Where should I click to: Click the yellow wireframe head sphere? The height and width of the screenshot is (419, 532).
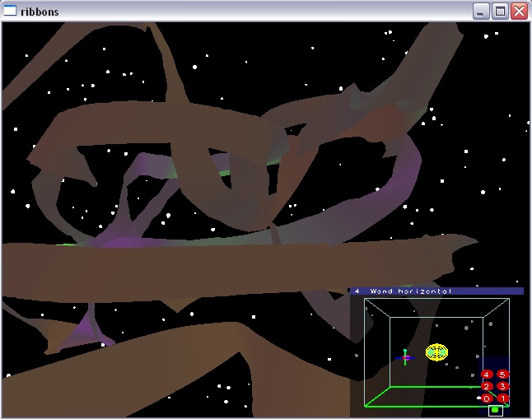pyautogui.click(x=436, y=352)
